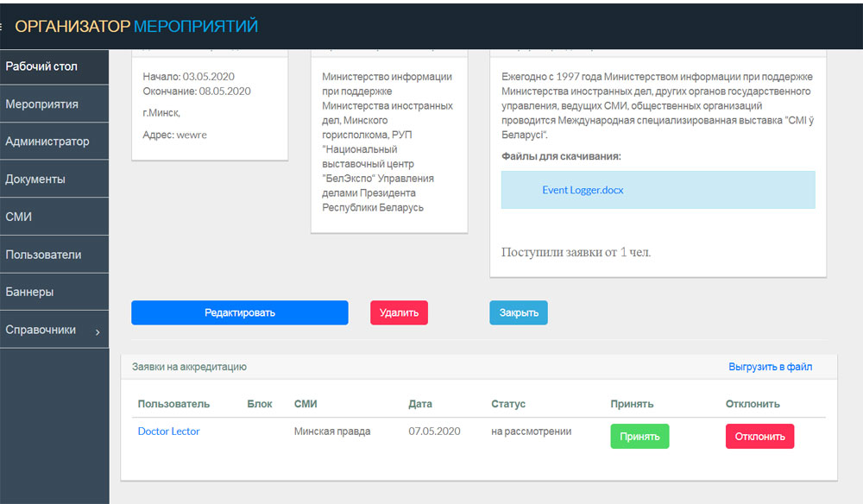Screen dimensions: 863x504
Task: Open the Doctor Lector user profile
Action: coord(168,432)
